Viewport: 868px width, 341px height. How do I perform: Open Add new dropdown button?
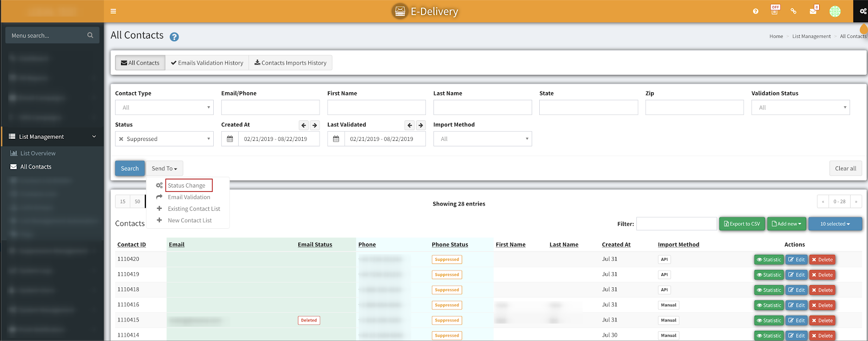pos(786,224)
